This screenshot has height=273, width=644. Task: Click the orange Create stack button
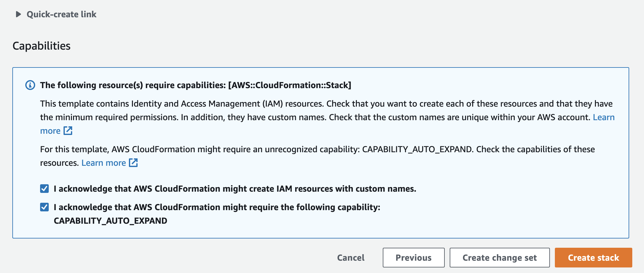point(593,258)
